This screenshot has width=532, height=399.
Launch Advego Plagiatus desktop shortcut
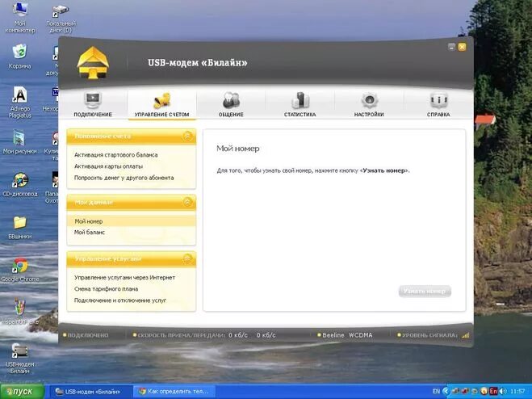[x=20, y=102]
